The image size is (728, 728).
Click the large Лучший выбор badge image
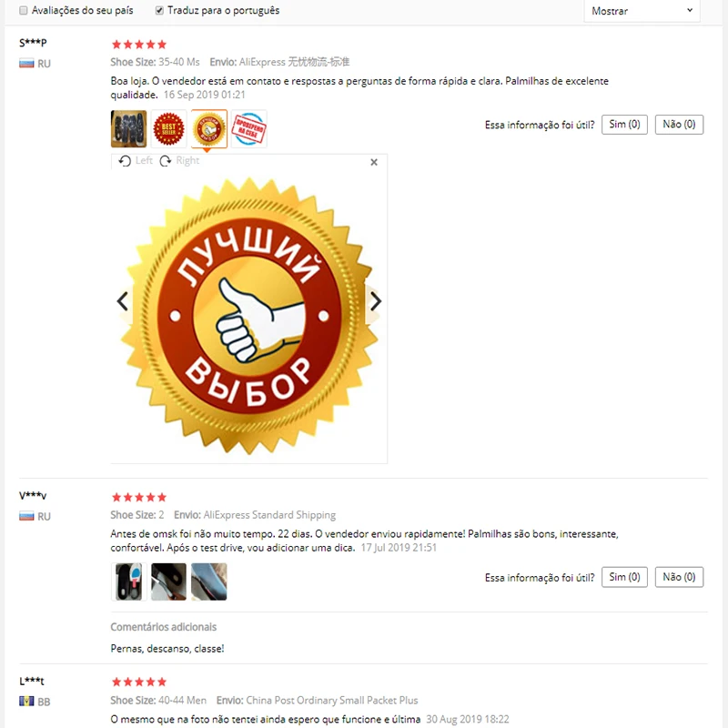coord(249,315)
